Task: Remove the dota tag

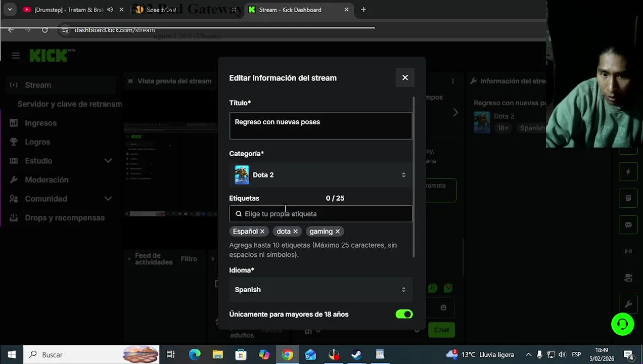Action: 296,232
